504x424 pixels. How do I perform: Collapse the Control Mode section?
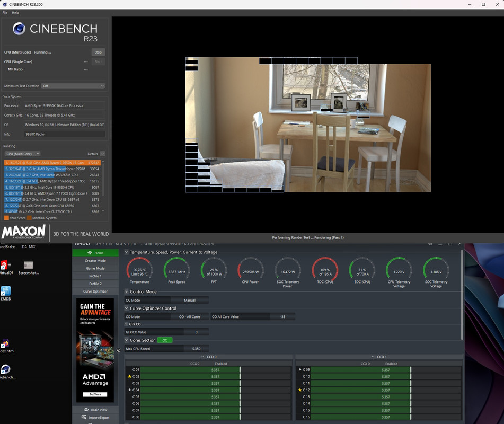[127, 291]
